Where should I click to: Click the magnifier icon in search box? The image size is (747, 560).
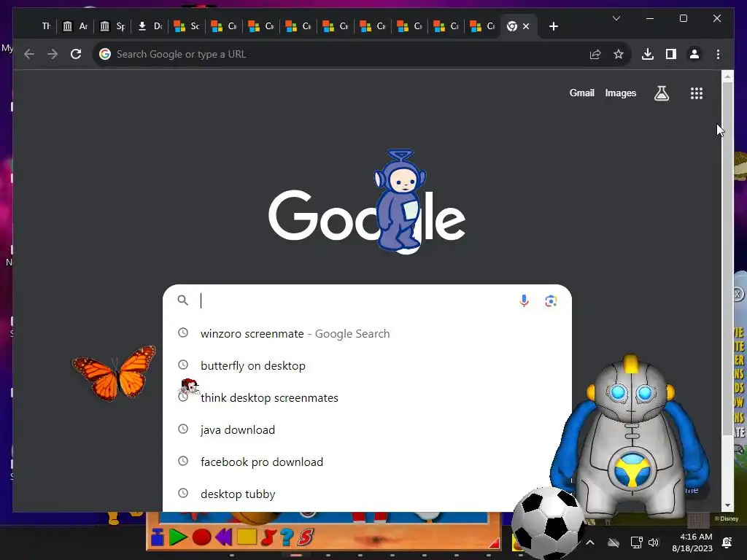click(x=183, y=300)
